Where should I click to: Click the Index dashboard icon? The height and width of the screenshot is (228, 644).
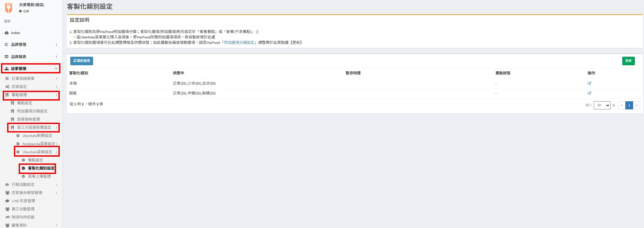click(6, 33)
